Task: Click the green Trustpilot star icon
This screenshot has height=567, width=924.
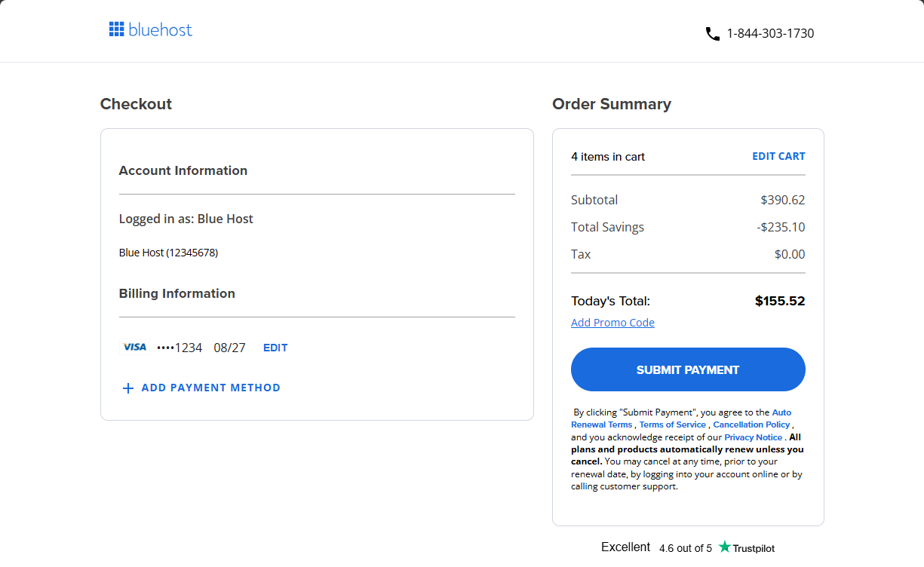Action: click(723, 547)
